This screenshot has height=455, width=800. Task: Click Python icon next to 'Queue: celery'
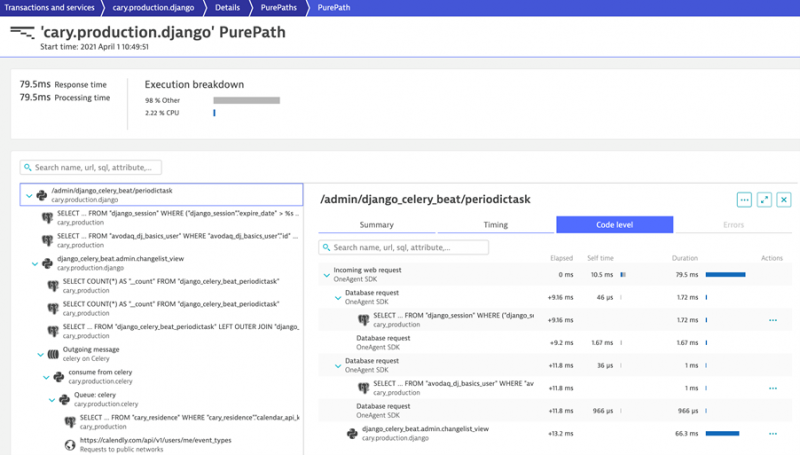click(x=70, y=399)
